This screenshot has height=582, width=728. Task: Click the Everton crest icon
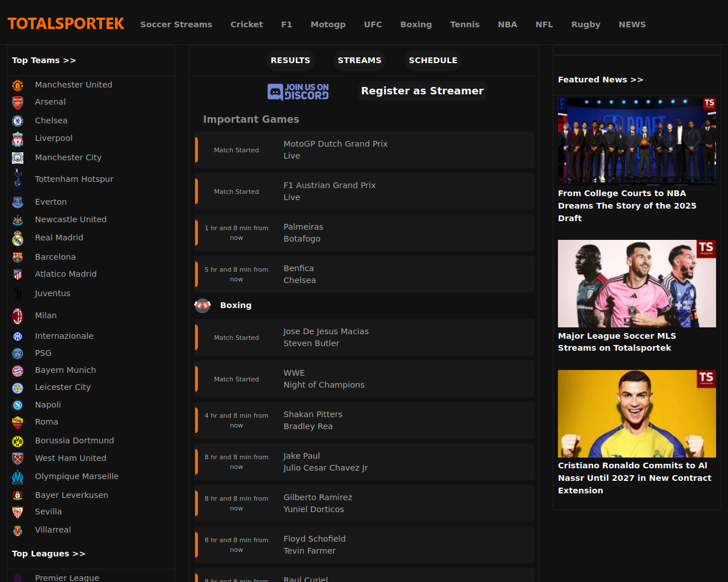[18, 202]
